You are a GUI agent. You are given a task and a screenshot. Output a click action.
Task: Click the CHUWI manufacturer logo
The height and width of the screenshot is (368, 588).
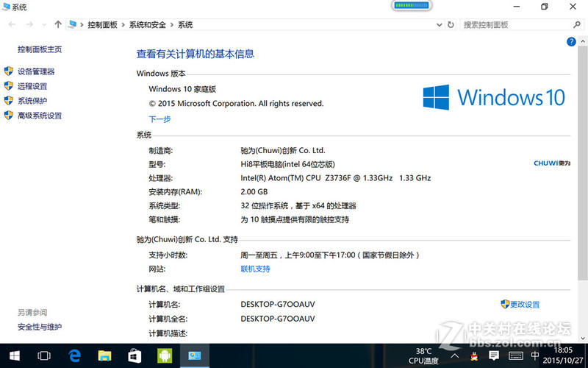click(x=552, y=163)
